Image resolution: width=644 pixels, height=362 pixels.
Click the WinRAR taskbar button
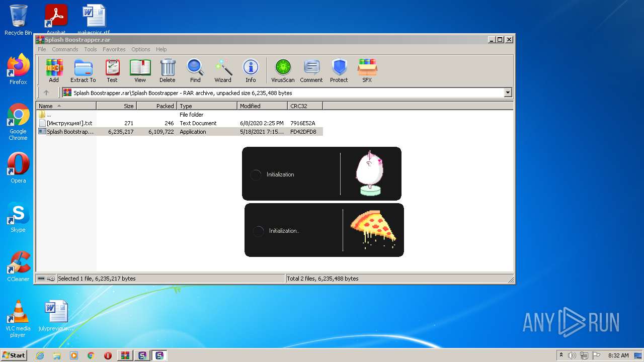coord(125,355)
